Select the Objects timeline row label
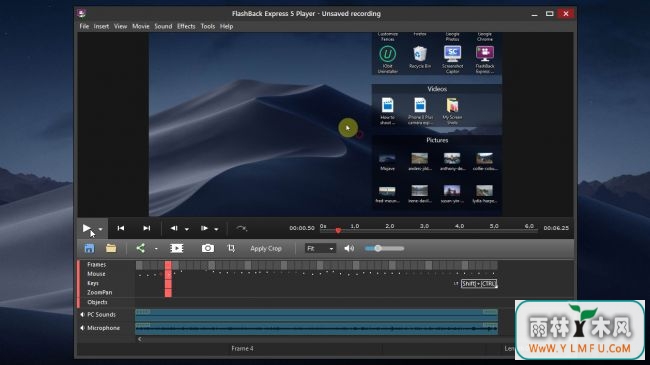The height and width of the screenshot is (365, 650). (x=97, y=302)
